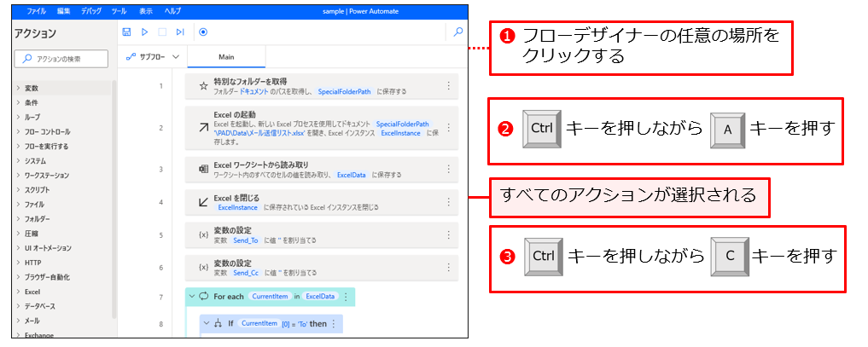Switch to the Main tab
The width and height of the screenshot is (868, 347).
click(x=226, y=56)
